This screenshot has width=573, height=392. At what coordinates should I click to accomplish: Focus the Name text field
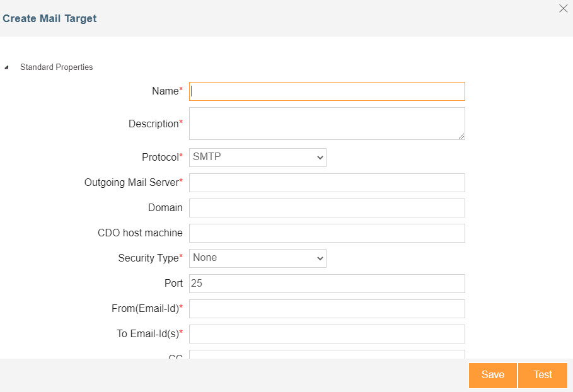pos(327,91)
